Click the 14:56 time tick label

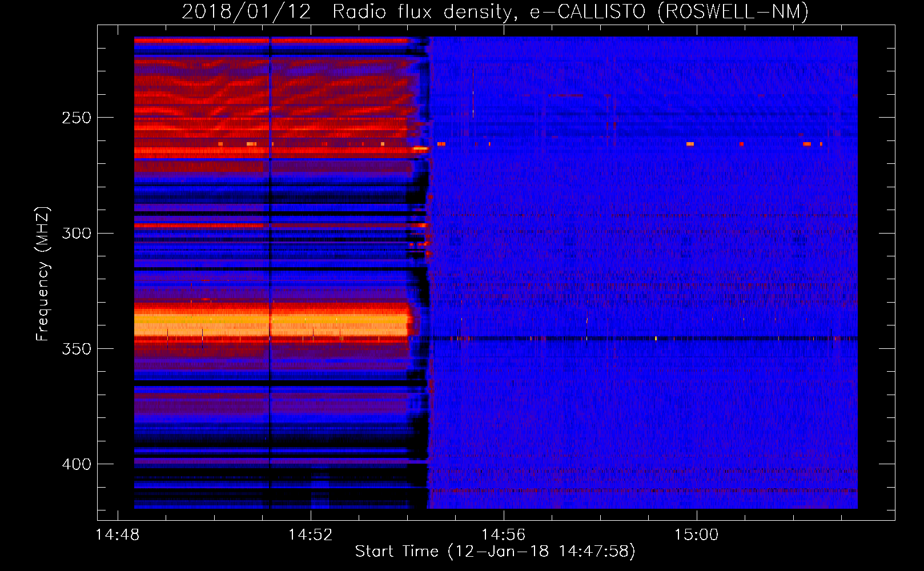(504, 535)
